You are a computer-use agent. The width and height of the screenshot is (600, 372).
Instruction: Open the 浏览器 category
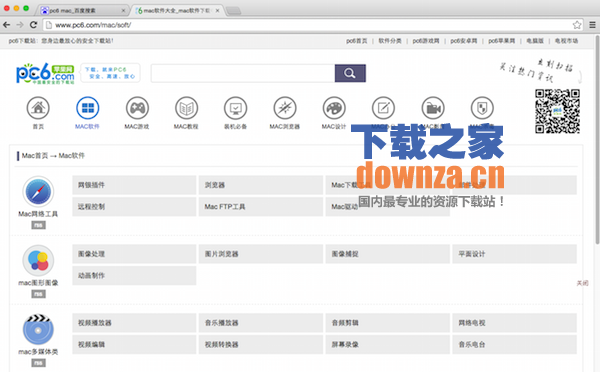point(261,185)
